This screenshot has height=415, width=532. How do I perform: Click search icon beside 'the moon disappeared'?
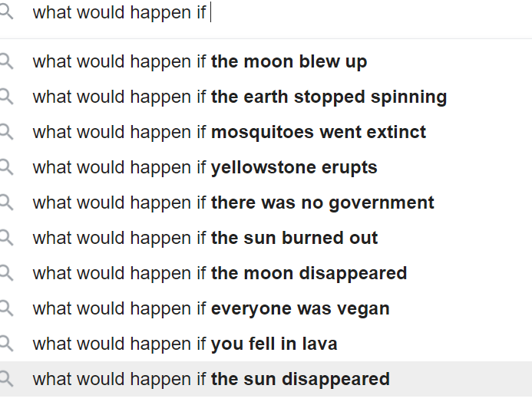click(6, 274)
